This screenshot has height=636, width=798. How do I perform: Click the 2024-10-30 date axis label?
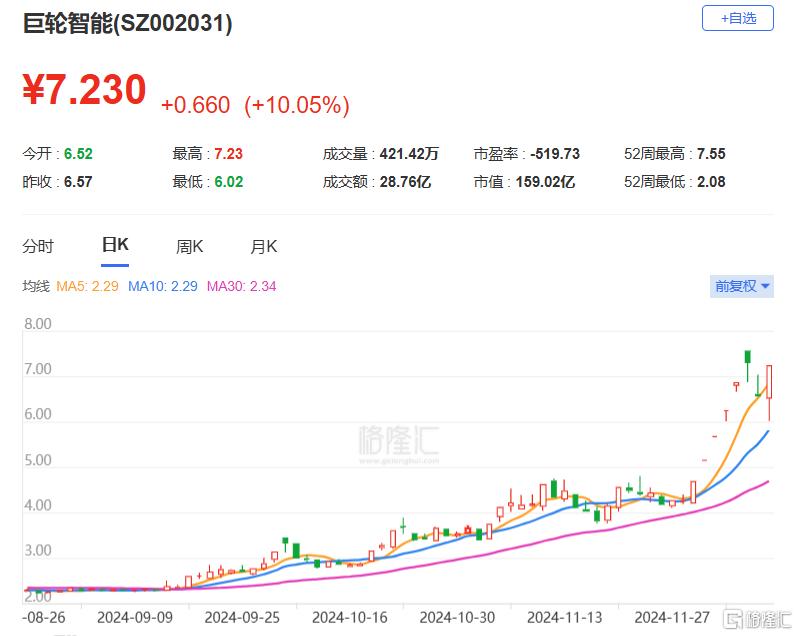(457, 618)
